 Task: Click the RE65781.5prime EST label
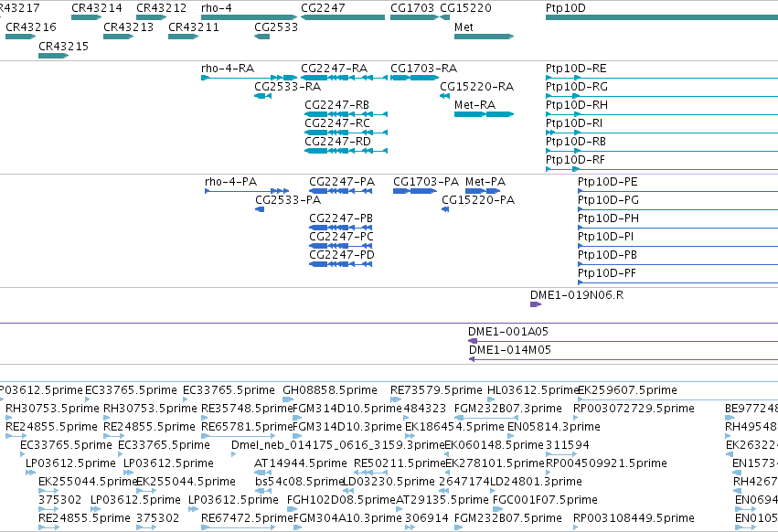pyautogui.click(x=247, y=427)
